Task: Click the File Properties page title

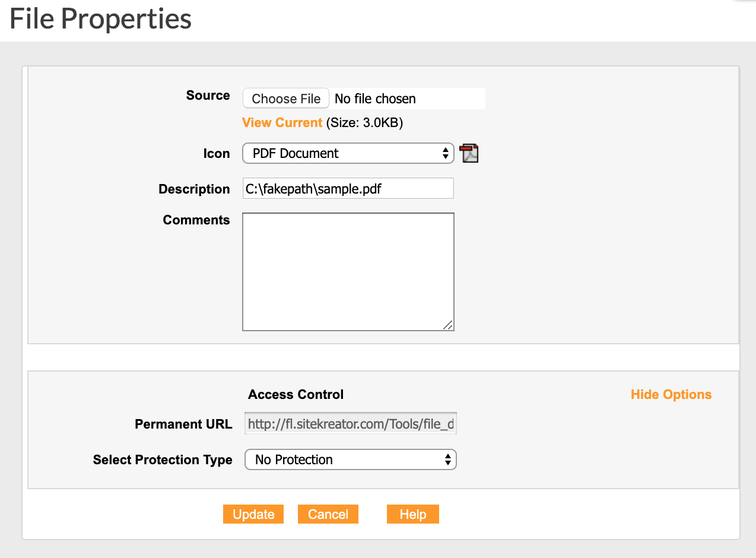Action: [x=100, y=19]
